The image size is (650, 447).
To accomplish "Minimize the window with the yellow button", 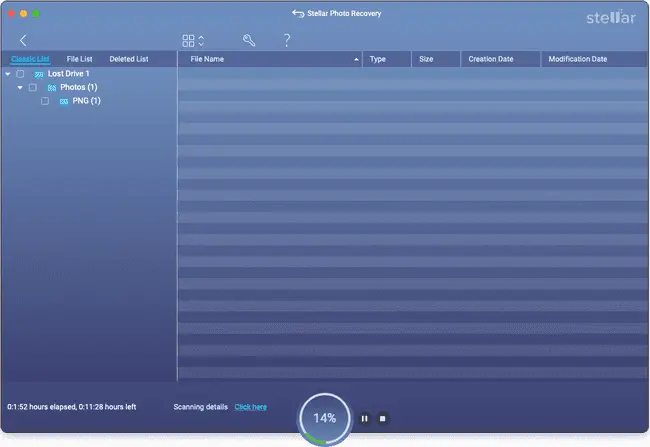I will pyautogui.click(x=24, y=14).
